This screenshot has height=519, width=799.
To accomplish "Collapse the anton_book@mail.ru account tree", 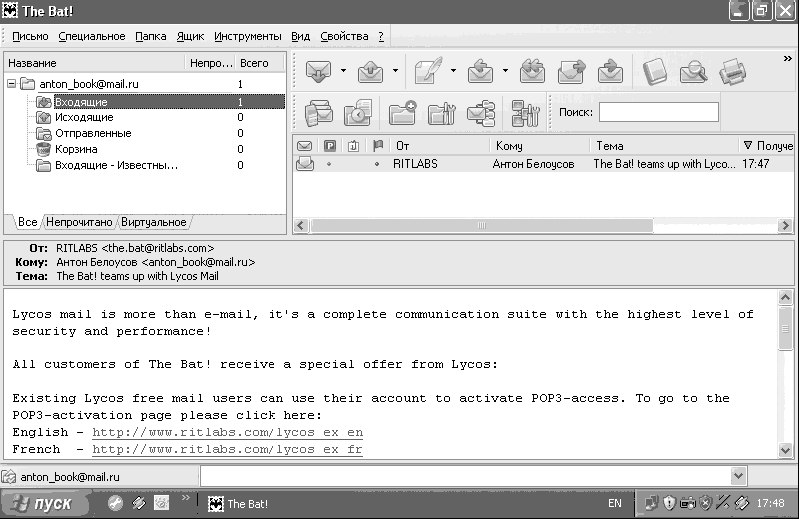I will pyautogui.click(x=11, y=83).
